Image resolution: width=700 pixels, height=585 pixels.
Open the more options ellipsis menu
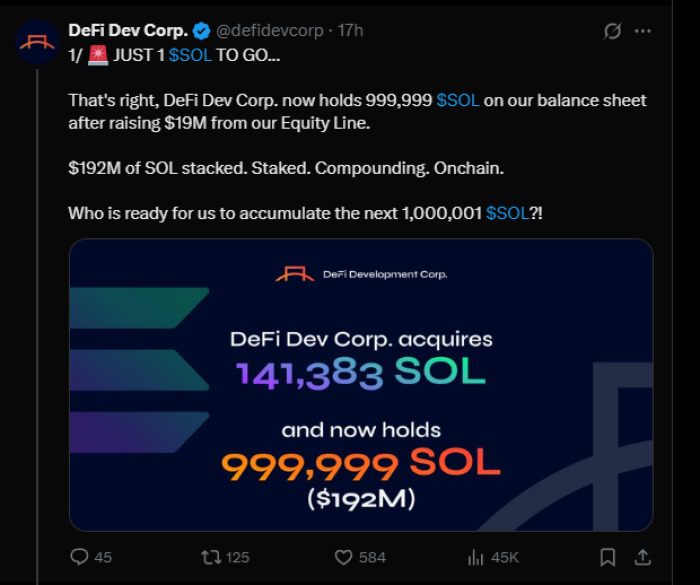point(654,31)
